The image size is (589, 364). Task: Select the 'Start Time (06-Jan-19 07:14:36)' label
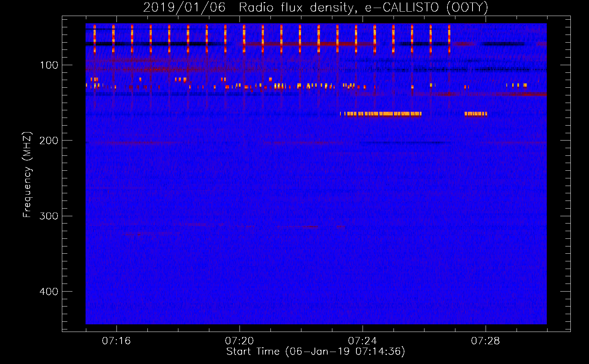[x=316, y=352]
